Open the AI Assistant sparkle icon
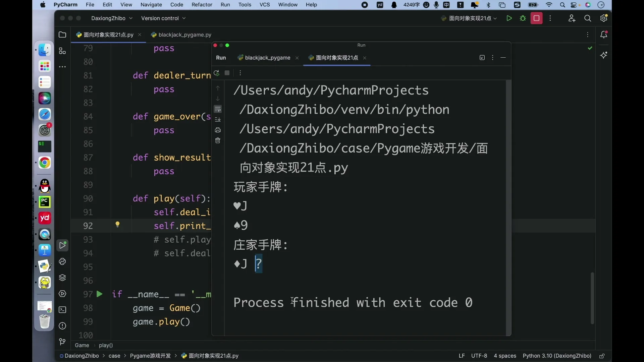The height and width of the screenshot is (362, 644). pyautogui.click(x=604, y=55)
